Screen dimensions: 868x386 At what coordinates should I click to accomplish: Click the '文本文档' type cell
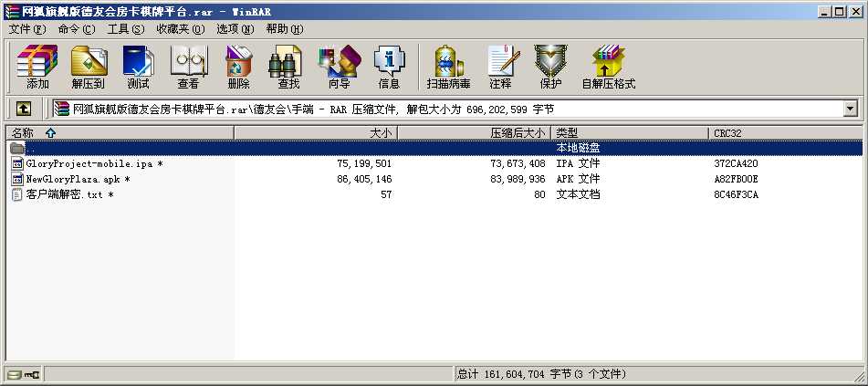(x=578, y=195)
